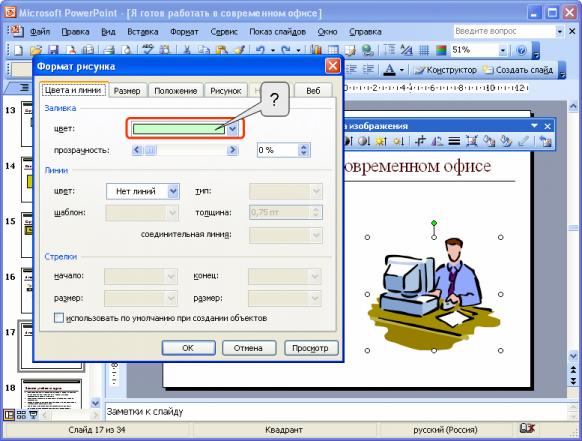Start slide show from bottom view button
582x441 pixels.
click(33, 415)
